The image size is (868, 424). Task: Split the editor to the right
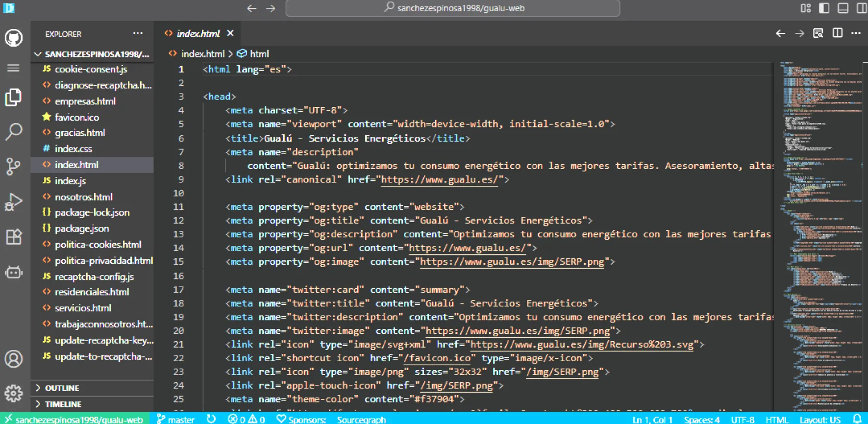pyautogui.click(x=838, y=33)
